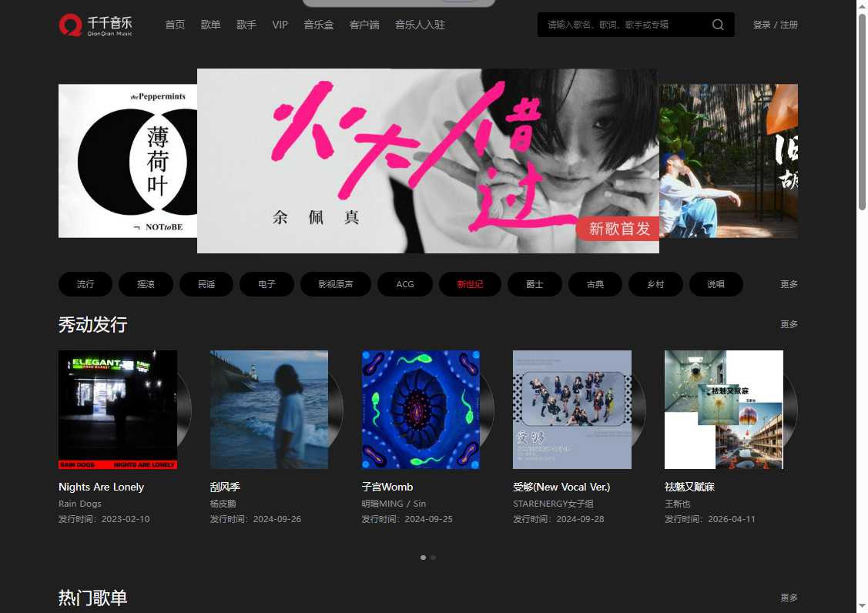Click the search magnifying glass icon
The height and width of the screenshot is (613, 868).
(717, 24)
